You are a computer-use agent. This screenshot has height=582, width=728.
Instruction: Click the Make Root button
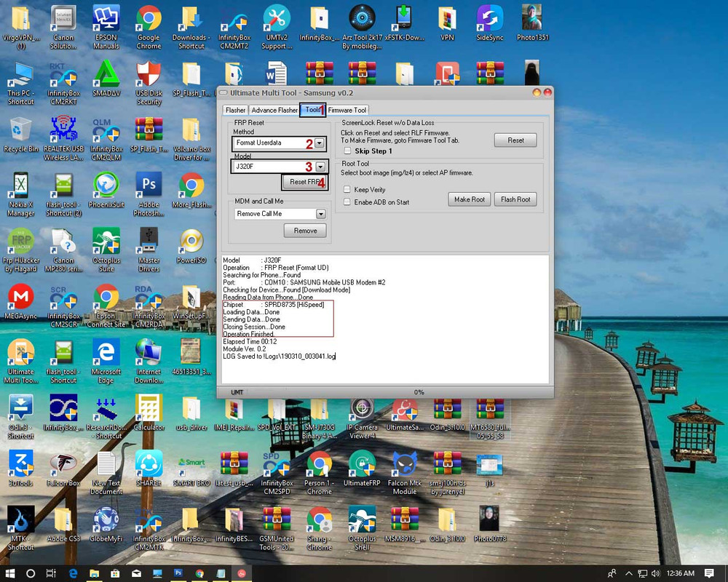coord(470,199)
